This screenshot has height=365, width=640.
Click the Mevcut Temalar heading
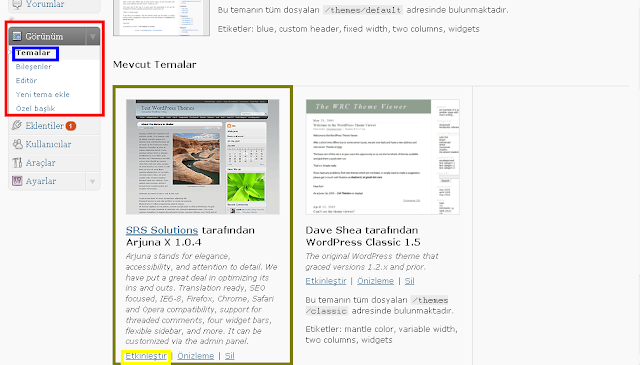coord(155,65)
